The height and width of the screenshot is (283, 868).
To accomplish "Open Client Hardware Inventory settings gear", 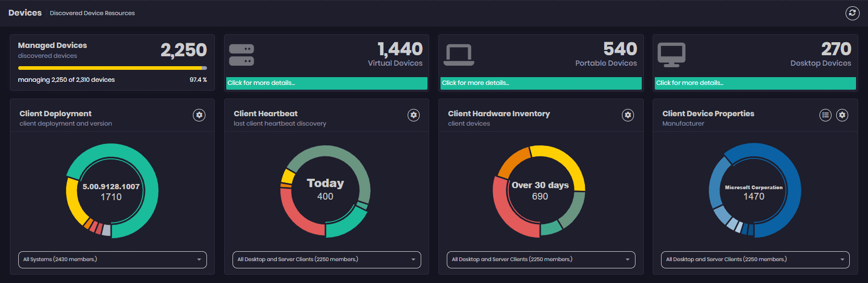I will (628, 115).
